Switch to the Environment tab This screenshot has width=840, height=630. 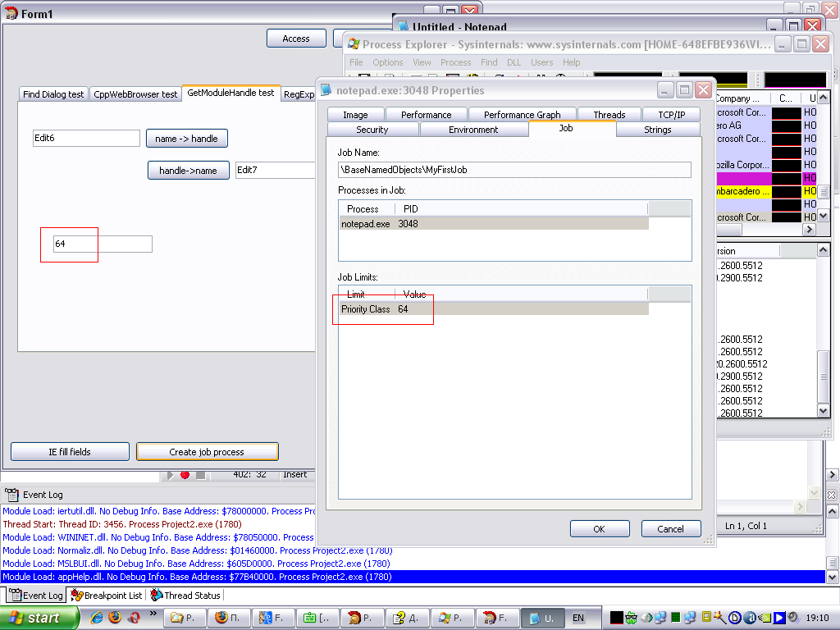pos(473,130)
